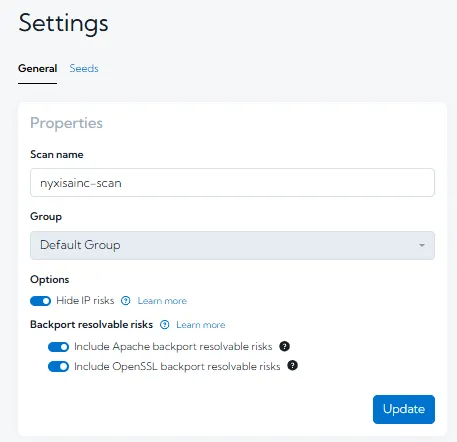
Task: Click black question mark for Apache backport
Action: (284, 346)
